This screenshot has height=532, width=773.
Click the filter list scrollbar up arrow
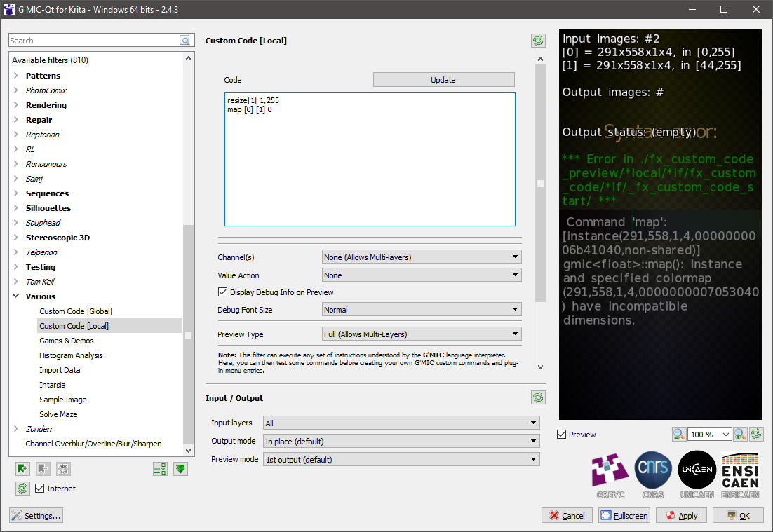pos(188,59)
